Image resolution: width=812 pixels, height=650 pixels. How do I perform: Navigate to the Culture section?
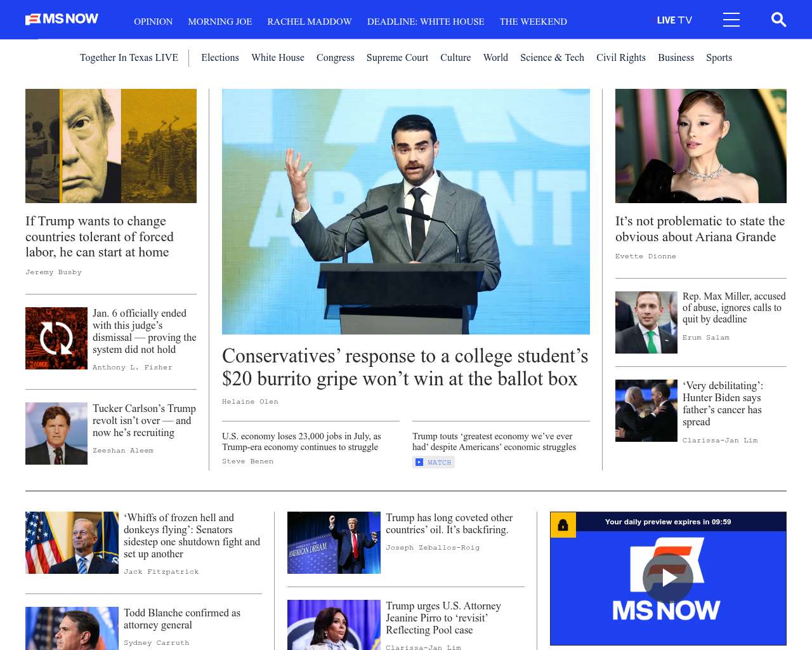[455, 58]
